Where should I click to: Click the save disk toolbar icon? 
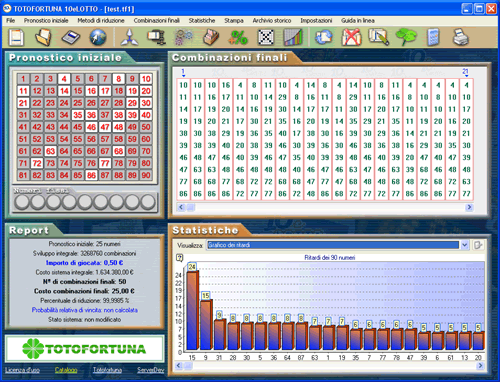coord(71,37)
